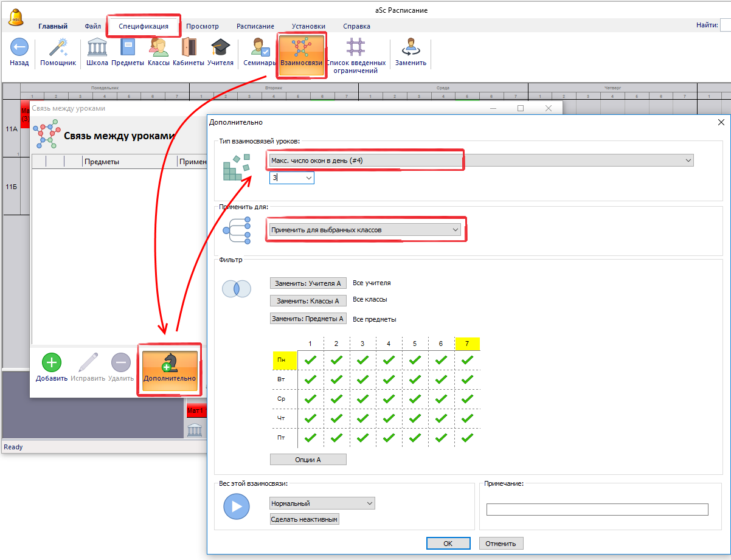Click the Назад back arrow icon
731x560 pixels.
pyautogui.click(x=19, y=47)
